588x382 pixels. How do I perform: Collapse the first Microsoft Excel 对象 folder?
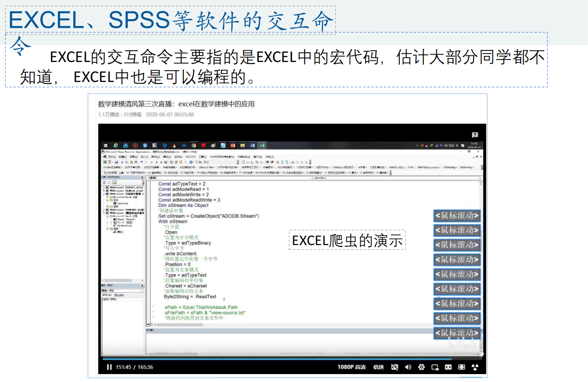(108, 197)
